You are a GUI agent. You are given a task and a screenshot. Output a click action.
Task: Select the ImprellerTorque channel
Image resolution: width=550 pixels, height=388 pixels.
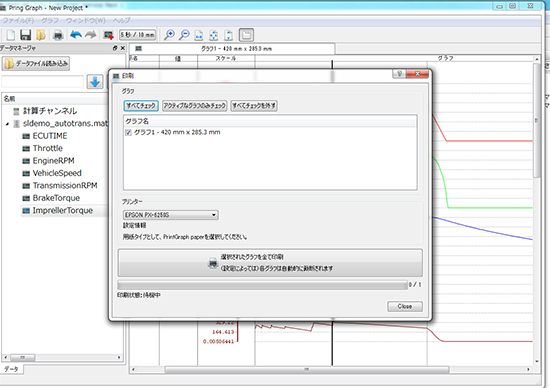click(x=63, y=210)
